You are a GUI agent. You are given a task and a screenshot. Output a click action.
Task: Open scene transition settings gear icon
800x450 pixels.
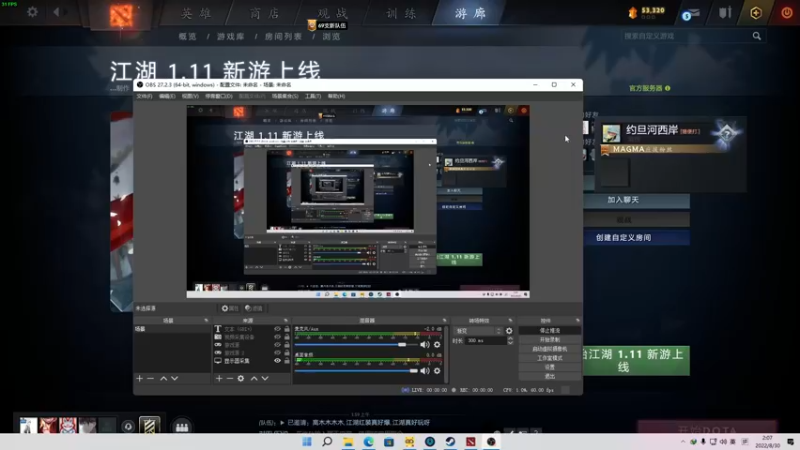coord(509,331)
